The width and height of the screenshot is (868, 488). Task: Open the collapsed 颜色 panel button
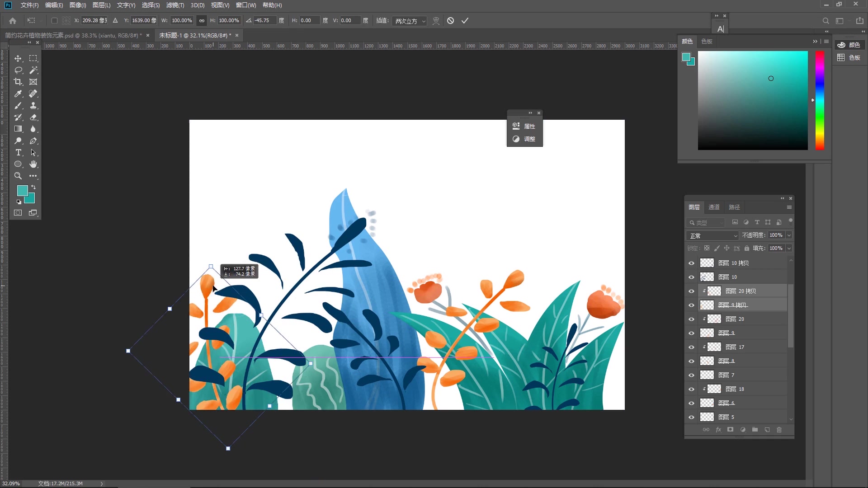849,45
